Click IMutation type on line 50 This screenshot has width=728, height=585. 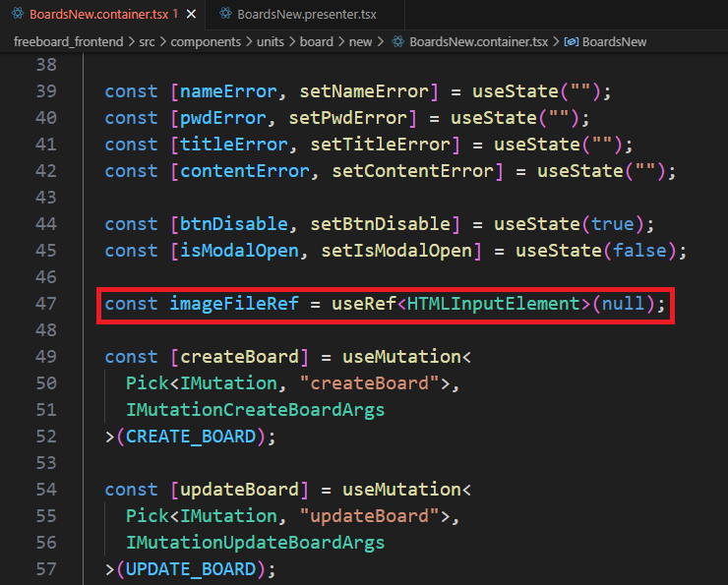[228, 382]
